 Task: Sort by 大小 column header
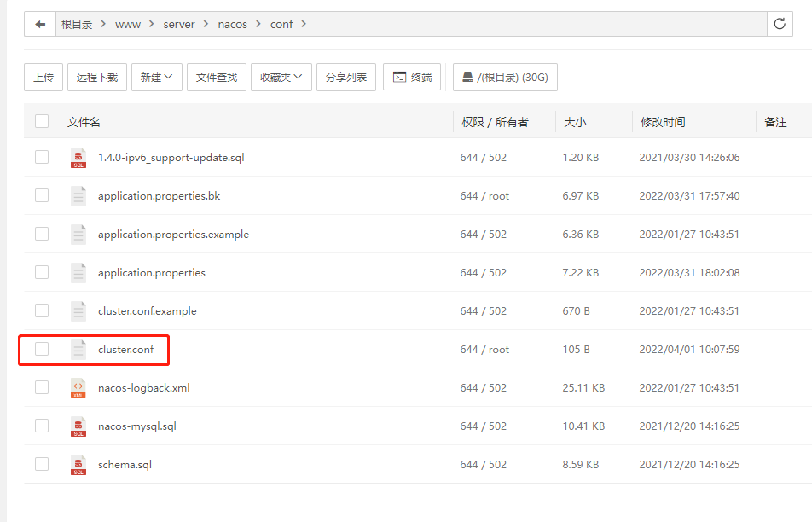tap(575, 122)
